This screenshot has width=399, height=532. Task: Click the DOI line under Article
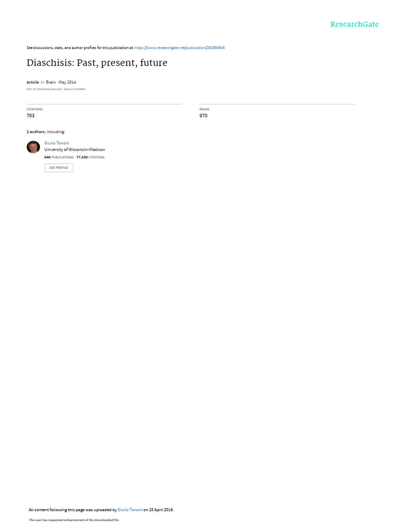[56, 89]
